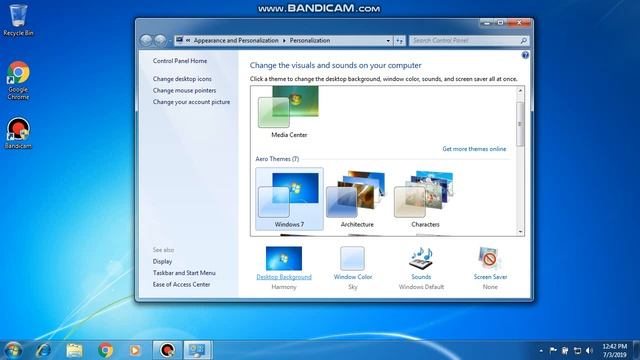Open Sounds settings icon

click(x=421, y=258)
